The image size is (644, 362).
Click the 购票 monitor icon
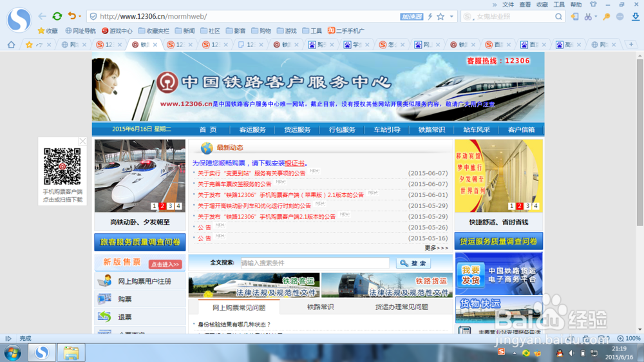click(104, 299)
